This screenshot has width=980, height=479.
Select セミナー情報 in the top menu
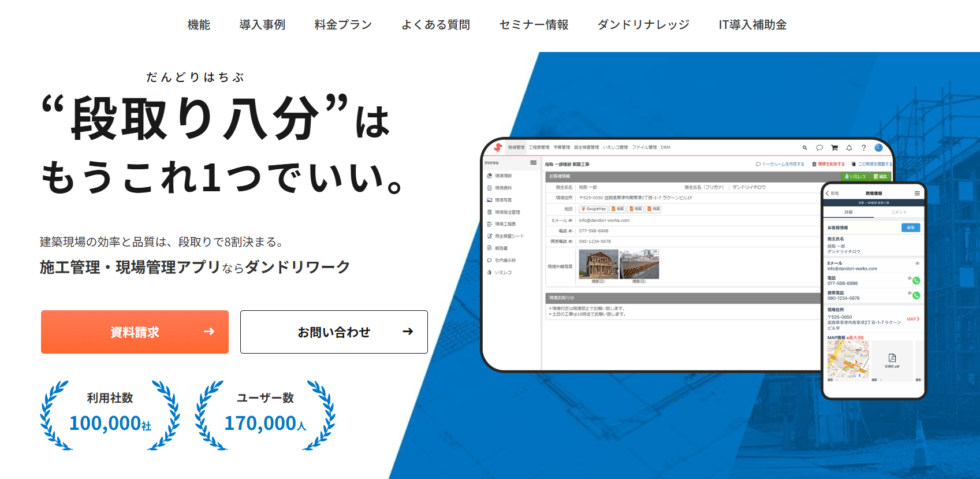pyautogui.click(x=534, y=25)
